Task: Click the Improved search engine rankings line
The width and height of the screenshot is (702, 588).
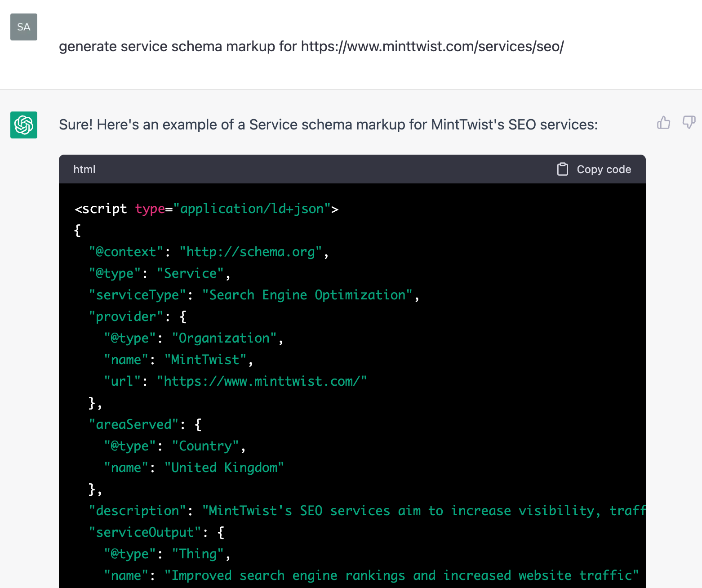Action: coord(372,575)
